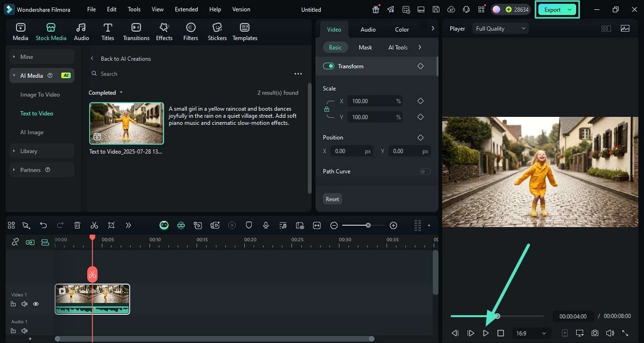Click the timeline zoom slider handle
The image size is (644, 343).
pos(368,225)
